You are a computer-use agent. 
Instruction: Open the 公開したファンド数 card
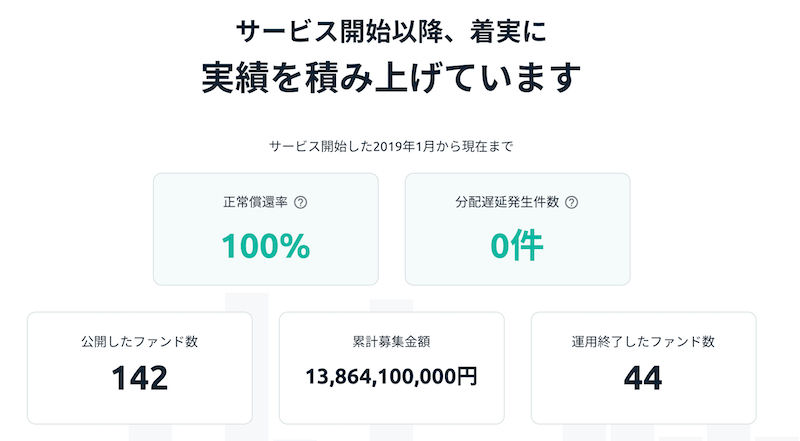[x=140, y=368]
